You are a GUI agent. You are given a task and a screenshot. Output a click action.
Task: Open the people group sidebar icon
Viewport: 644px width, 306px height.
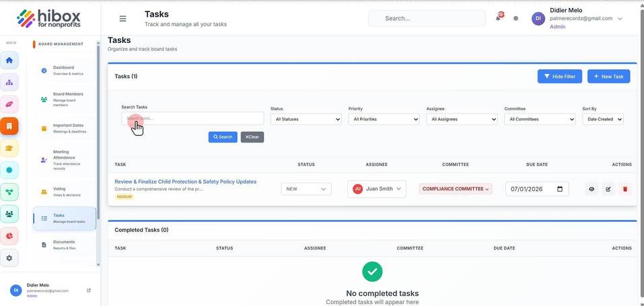click(x=9, y=214)
